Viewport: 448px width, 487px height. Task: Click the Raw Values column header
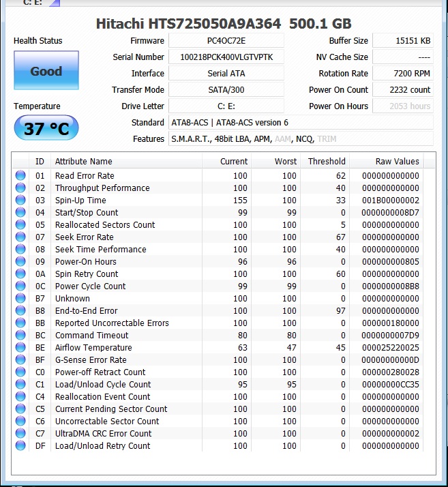pyautogui.click(x=386, y=161)
